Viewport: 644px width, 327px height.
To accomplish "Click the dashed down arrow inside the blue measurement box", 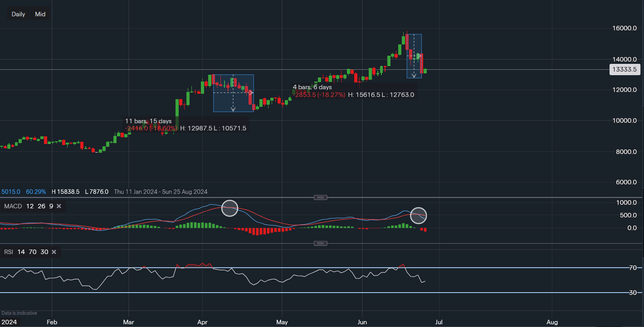I will (233, 109).
